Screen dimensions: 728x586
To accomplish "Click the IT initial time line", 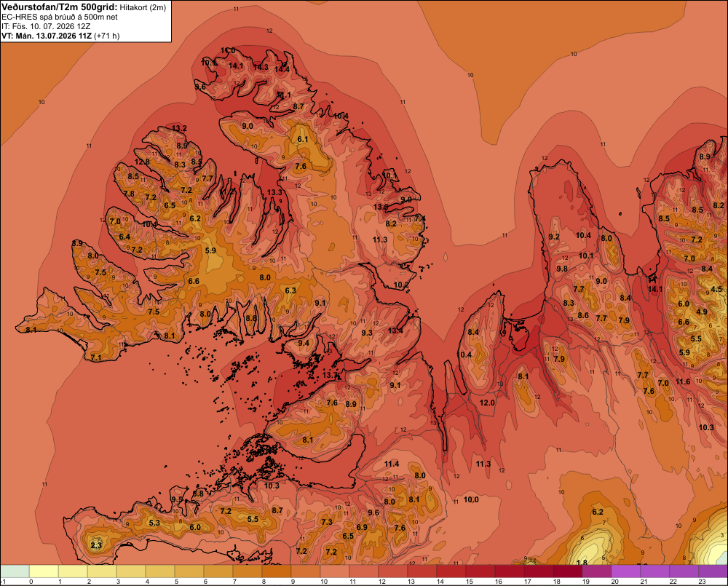I will 46,26.
